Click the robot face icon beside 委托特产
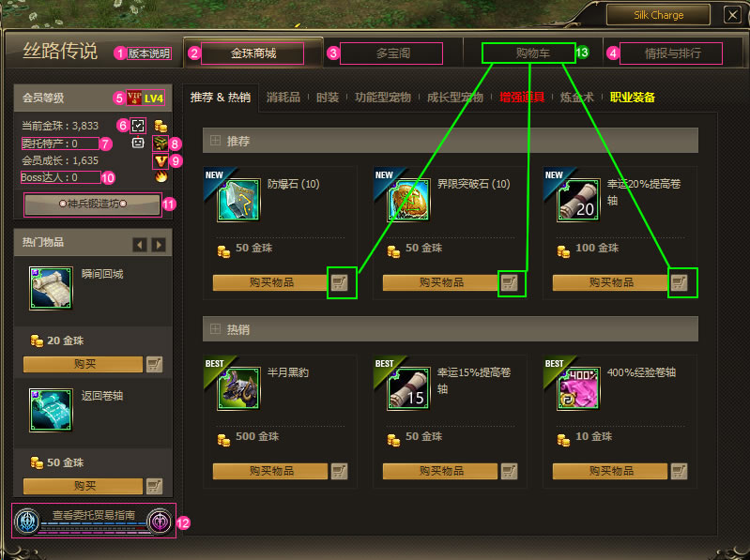 pyautogui.click(x=138, y=143)
